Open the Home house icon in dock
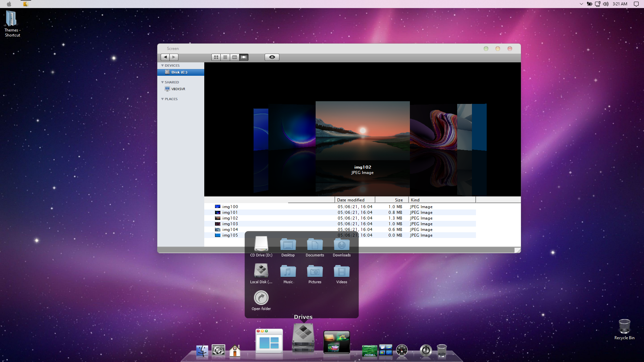644x362 pixels. point(235,351)
